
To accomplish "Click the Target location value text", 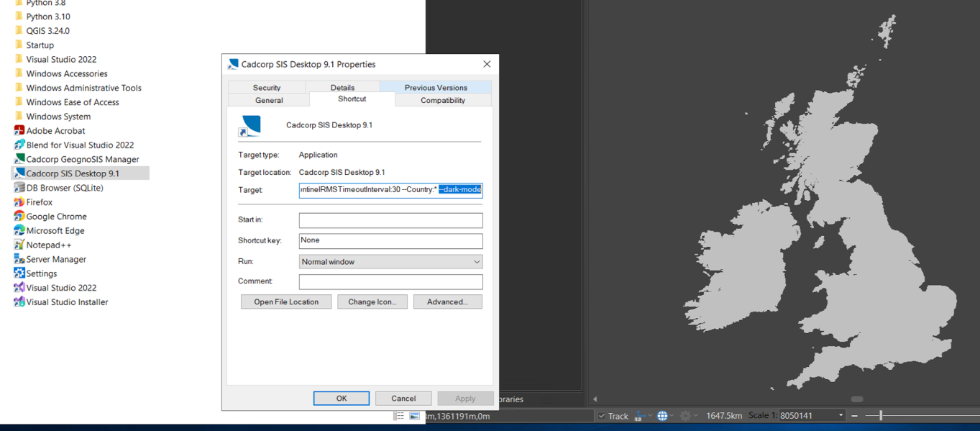I will click(342, 173).
